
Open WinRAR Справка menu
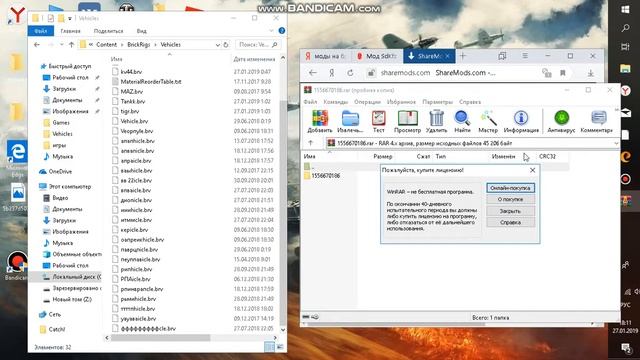[x=470, y=102]
